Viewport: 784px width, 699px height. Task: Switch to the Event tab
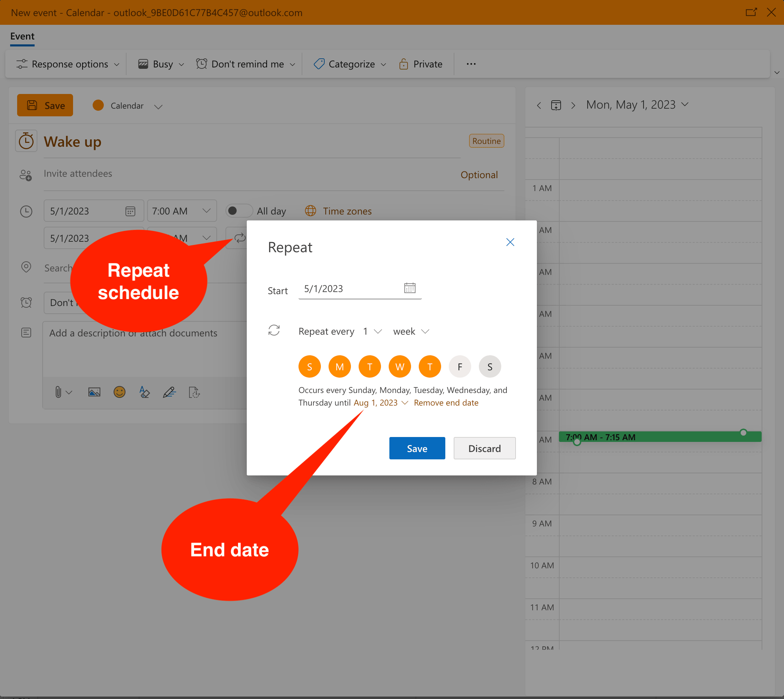(x=22, y=36)
